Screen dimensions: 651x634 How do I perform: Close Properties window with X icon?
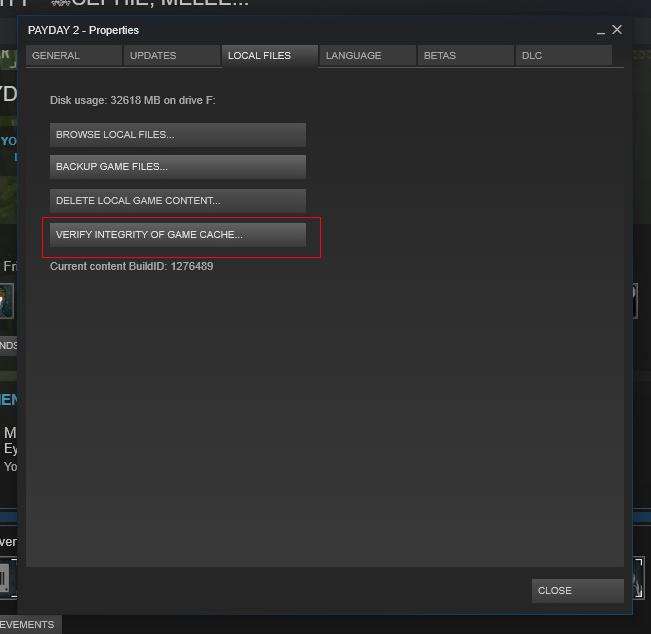coord(617,30)
